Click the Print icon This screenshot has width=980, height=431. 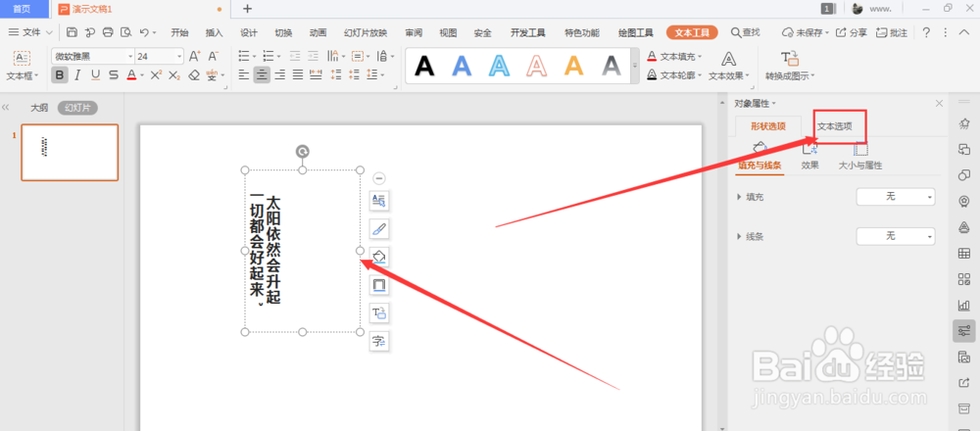click(x=108, y=32)
